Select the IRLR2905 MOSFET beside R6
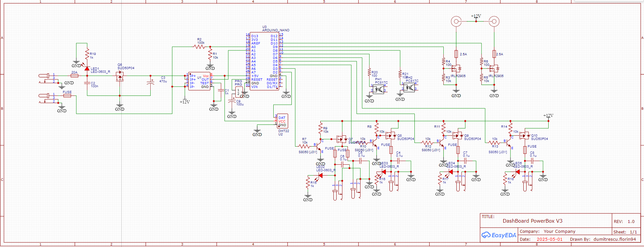 pyautogui.click(x=494, y=69)
